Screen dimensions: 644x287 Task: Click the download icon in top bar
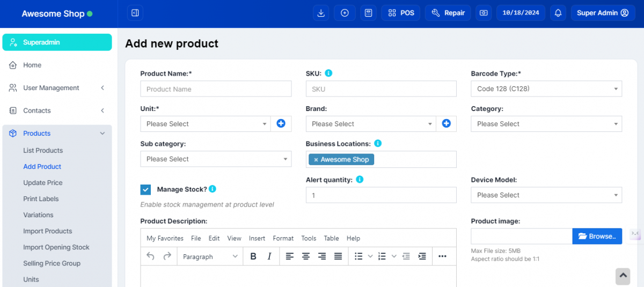321,13
